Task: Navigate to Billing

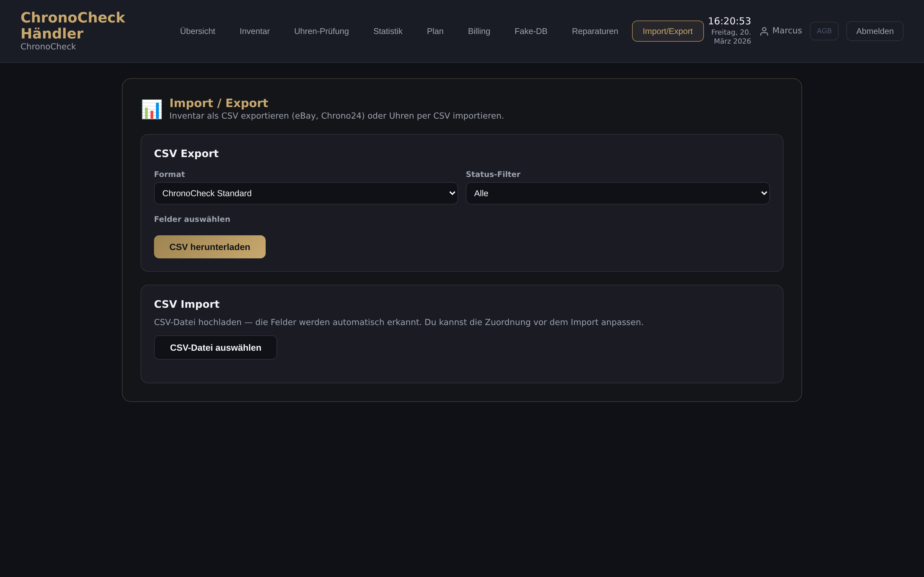Action: coord(479,31)
